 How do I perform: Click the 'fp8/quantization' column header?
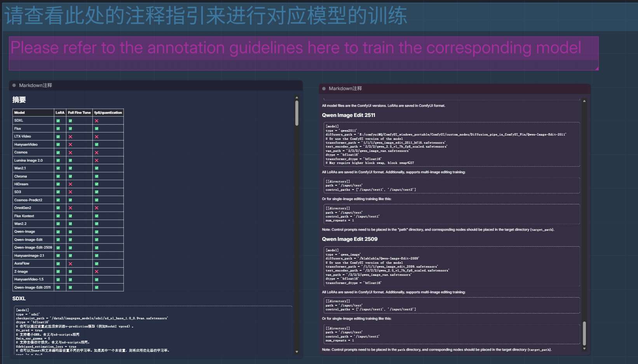tap(108, 113)
